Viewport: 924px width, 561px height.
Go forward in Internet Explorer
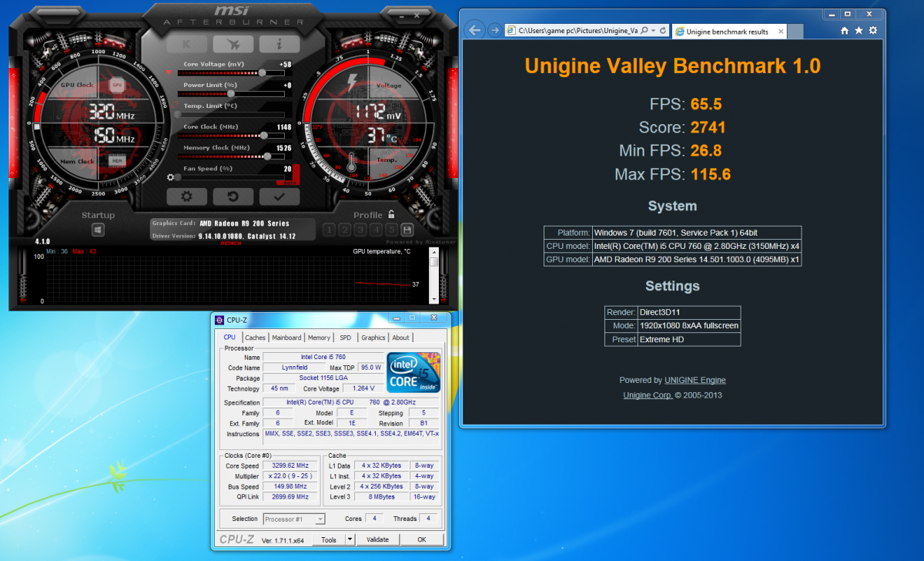[x=494, y=30]
